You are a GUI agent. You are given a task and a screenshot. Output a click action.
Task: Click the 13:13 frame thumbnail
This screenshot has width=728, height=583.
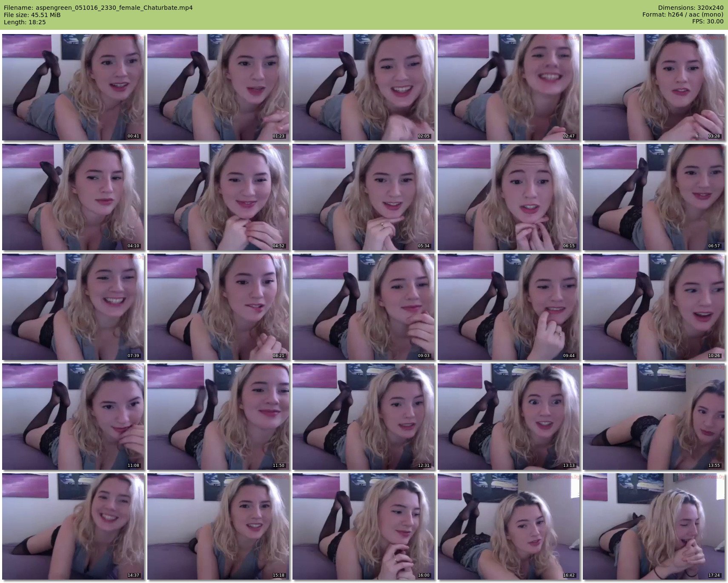point(508,417)
